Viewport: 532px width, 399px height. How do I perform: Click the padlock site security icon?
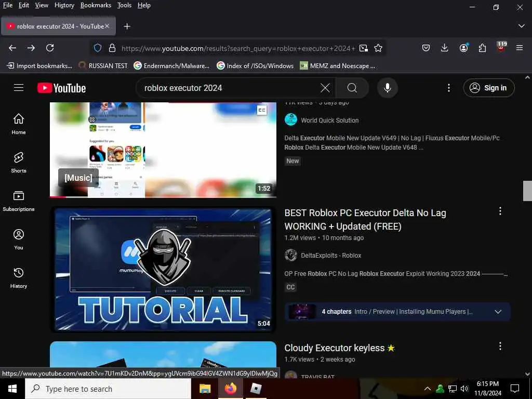(x=112, y=48)
